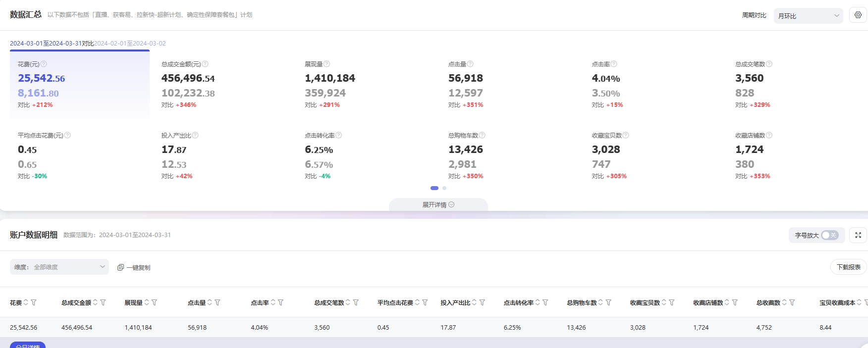This screenshot has width=868, height=348.
Task: Click the 56,918 点击量 table cell
Action: 197,327
